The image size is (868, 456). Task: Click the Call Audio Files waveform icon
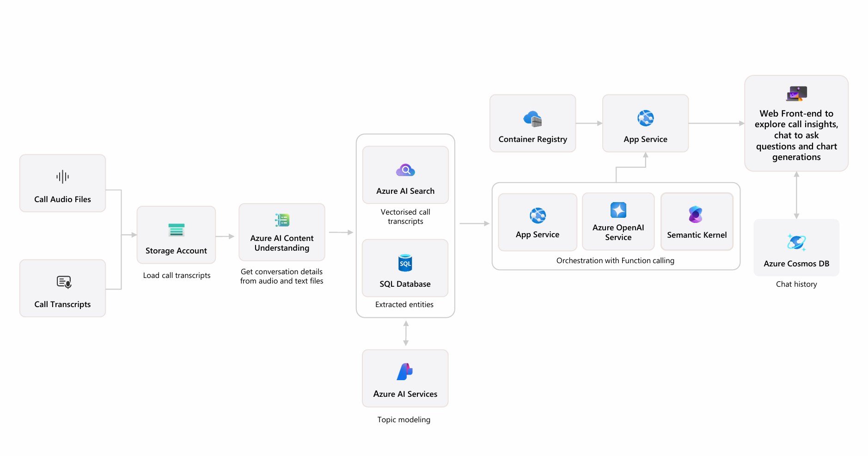62,176
